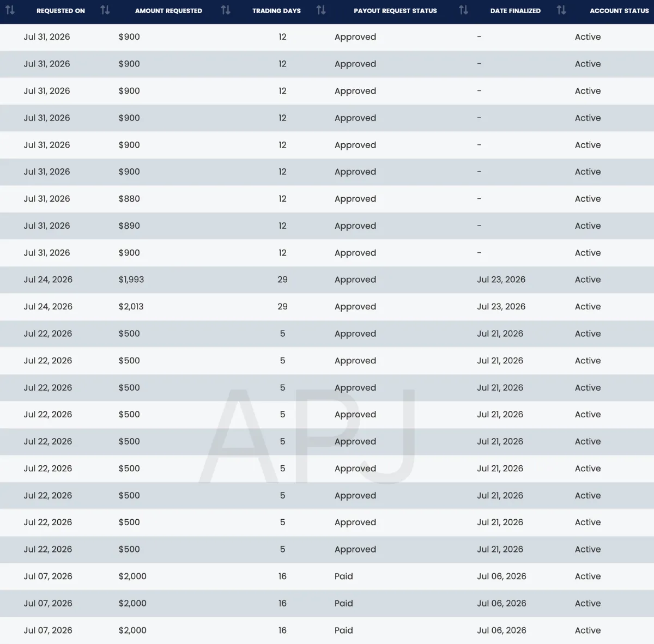The width and height of the screenshot is (654, 644).
Task: Click Active status in the $890 row
Action: (588, 226)
